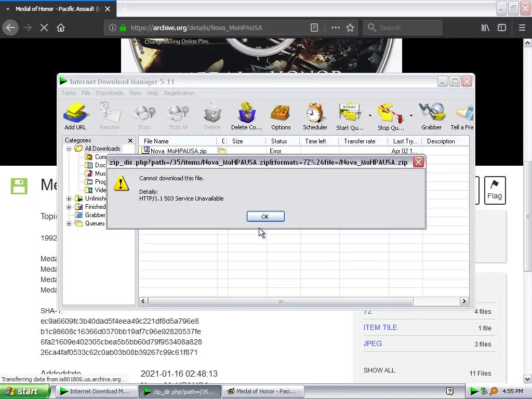Click the Tell a Friend icon
This screenshot has width=532, height=399.
tap(462, 116)
